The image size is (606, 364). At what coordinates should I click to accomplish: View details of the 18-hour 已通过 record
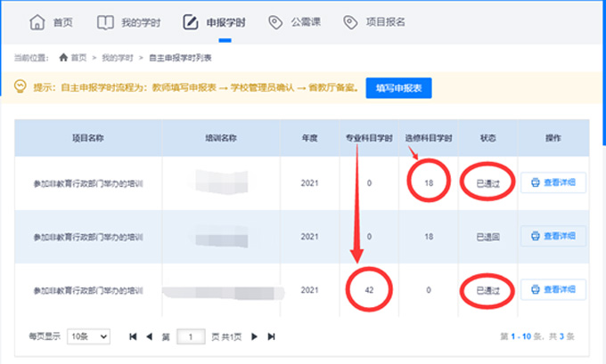point(553,183)
